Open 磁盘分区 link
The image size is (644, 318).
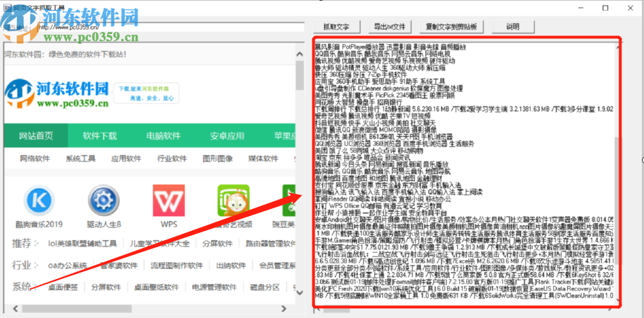tap(265, 288)
